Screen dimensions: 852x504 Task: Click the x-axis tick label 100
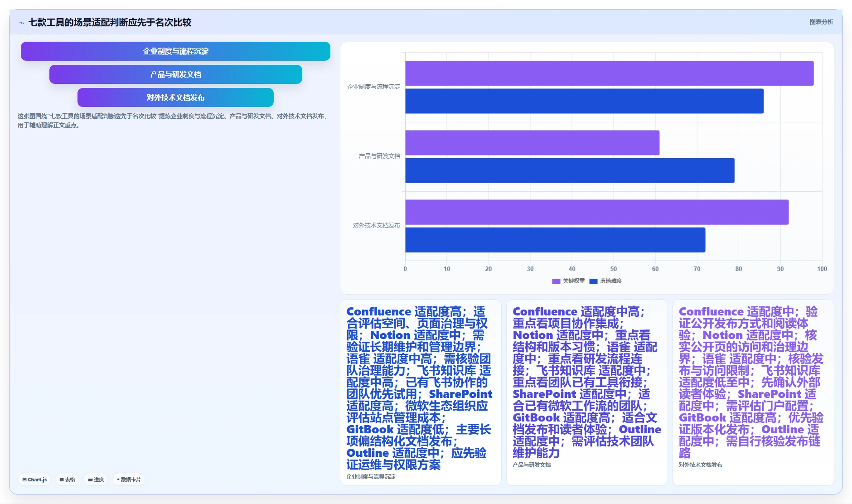coord(822,269)
